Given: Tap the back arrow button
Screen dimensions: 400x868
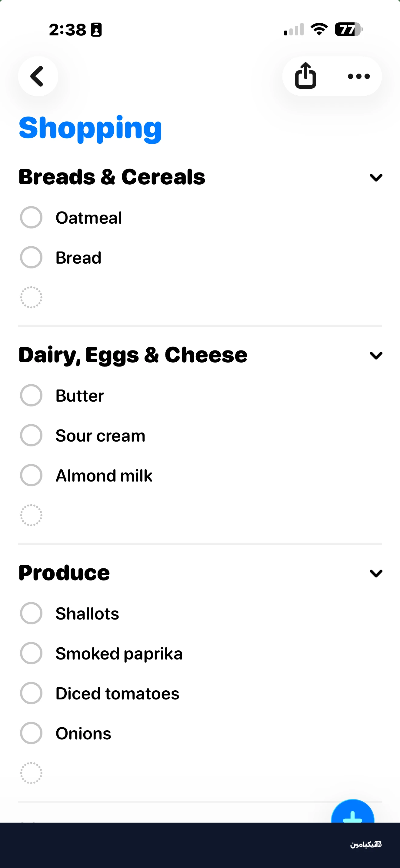Looking at the screenshot, I should (x=38, y=76).
